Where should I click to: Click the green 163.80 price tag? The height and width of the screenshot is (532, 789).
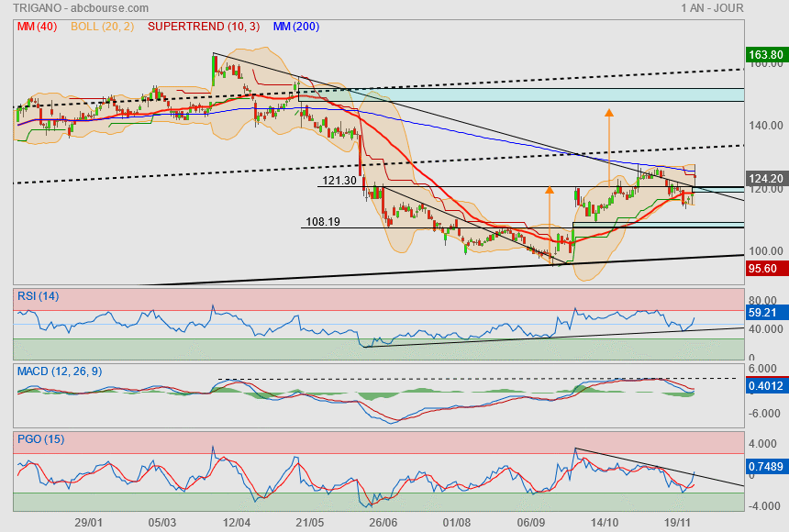click(x=766, y=54)
